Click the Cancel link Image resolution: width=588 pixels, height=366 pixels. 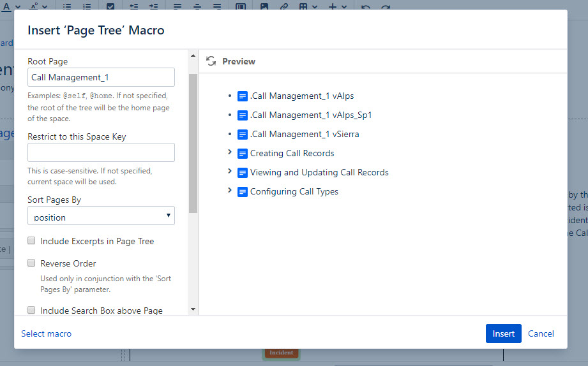[x=541, y=333]
